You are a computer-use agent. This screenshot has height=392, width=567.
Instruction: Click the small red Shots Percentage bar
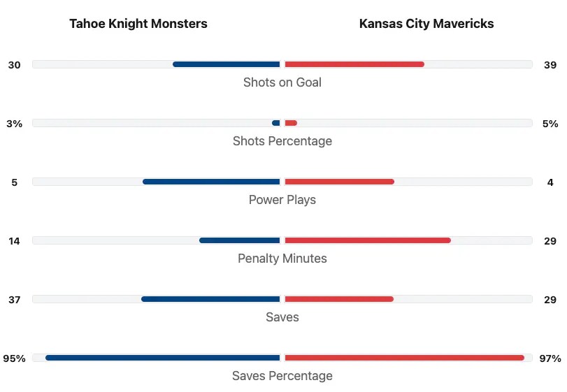point(291,123)
